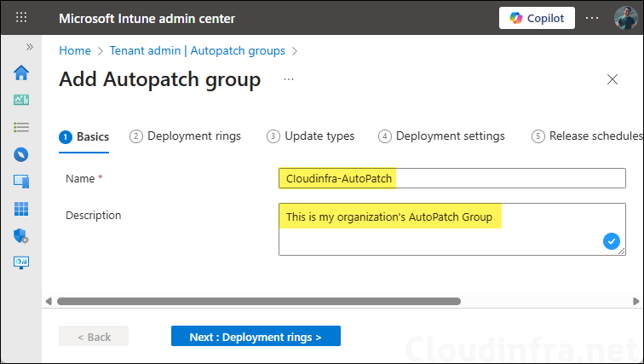Click the Copilot button
This screenshot has width=644, height=364.
pyautogui.click(x=537, y=18)
